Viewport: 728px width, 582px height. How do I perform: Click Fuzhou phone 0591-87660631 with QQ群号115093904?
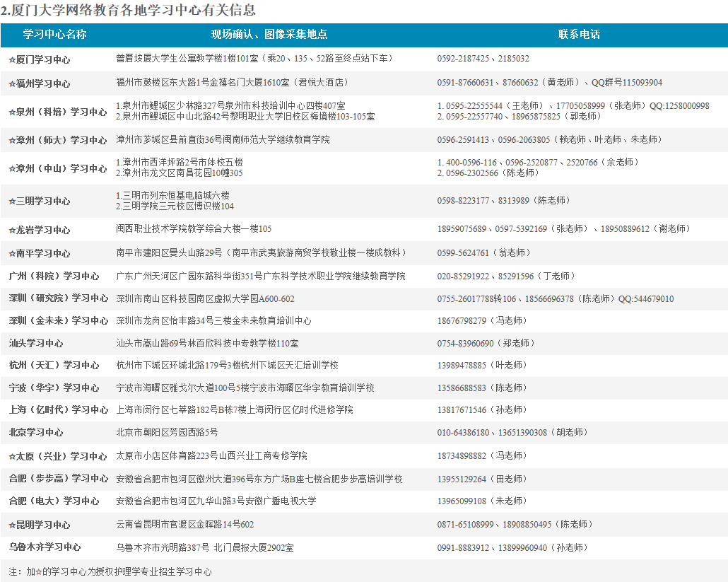coord(550,83)
